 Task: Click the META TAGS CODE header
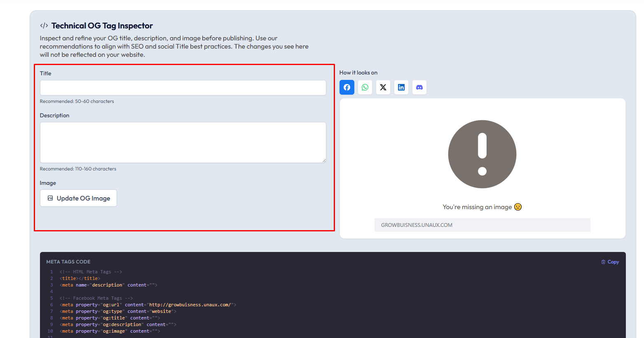click(x=68, y=262)
